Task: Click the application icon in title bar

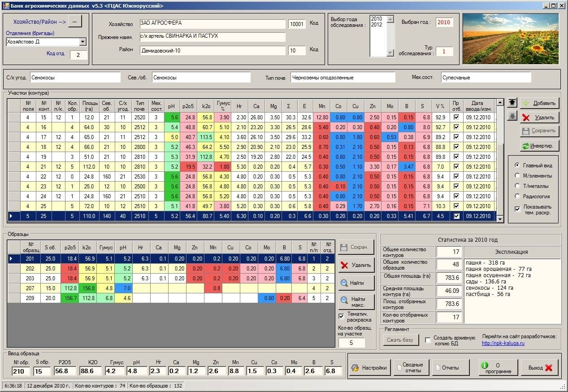Action: coord(5,5)
